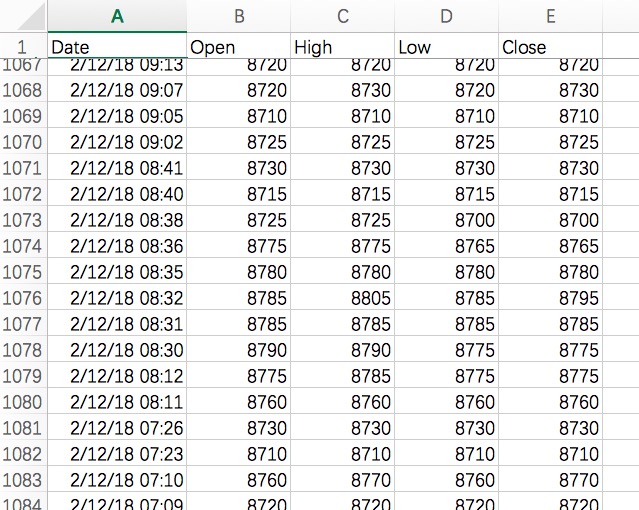
Task: Select column D header
Action: click(x=446, y=16)
